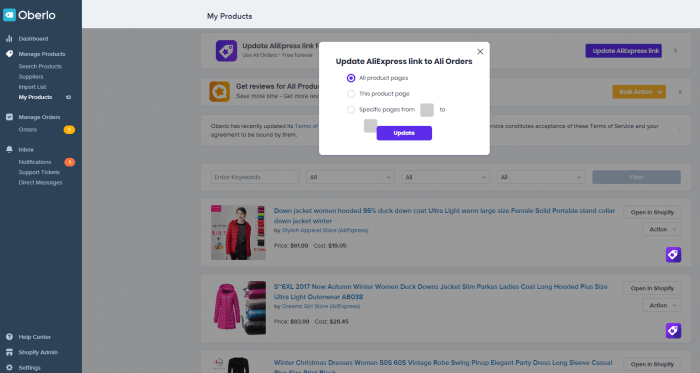Click the Shopify Admin store icon

point(9,352)
